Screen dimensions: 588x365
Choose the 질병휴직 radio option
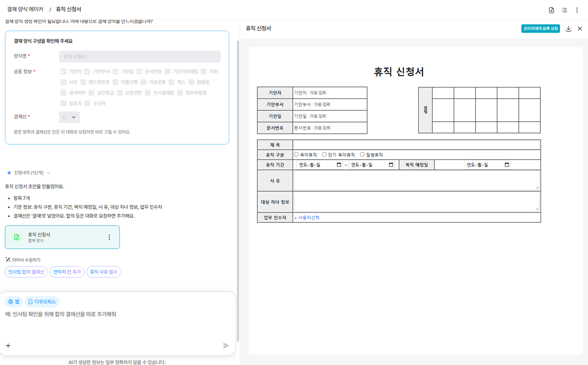pos(362,155)
